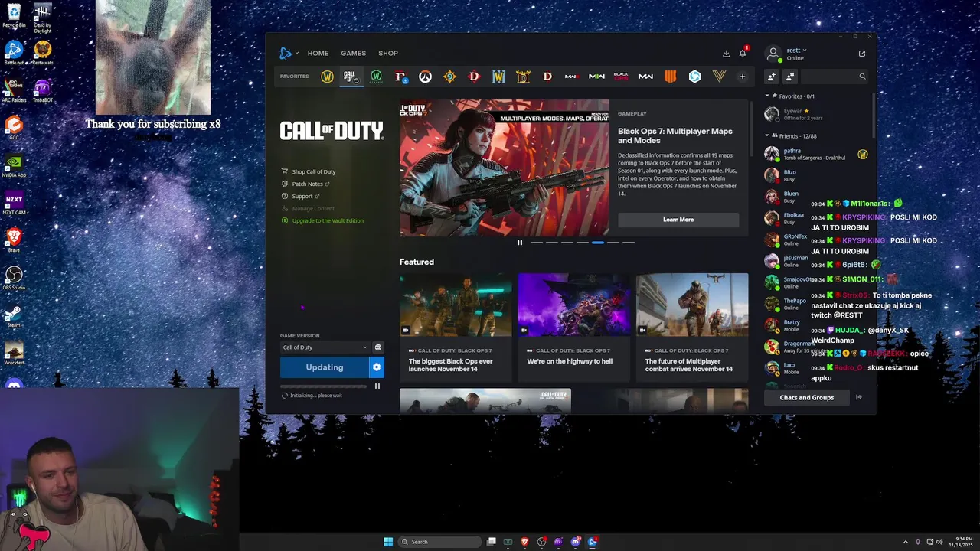Viewport: 980px width, 551px height.
Task: Click the Learn More button
Action: coord(678,220)
